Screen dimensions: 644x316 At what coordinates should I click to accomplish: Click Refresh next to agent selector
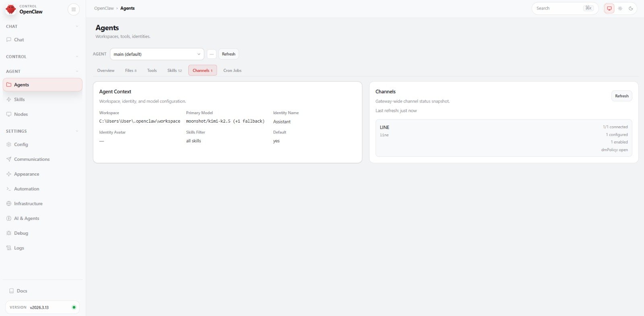229,54
